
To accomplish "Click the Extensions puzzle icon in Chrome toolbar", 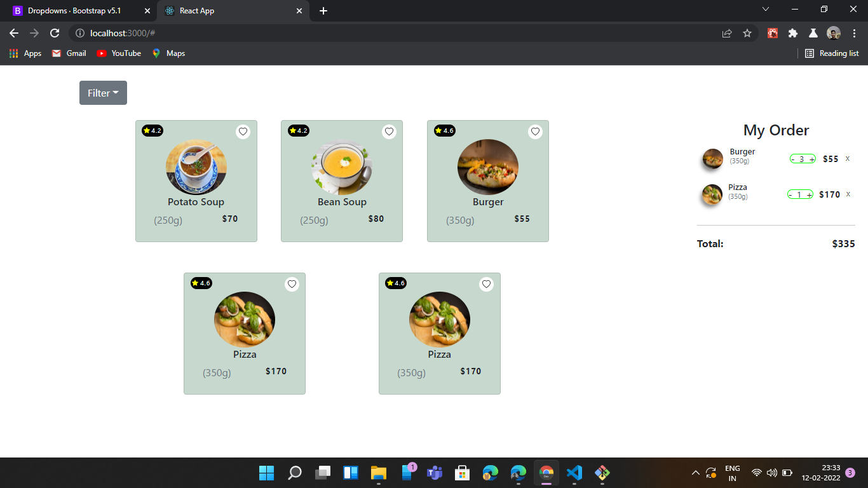I will click(792, 32).
